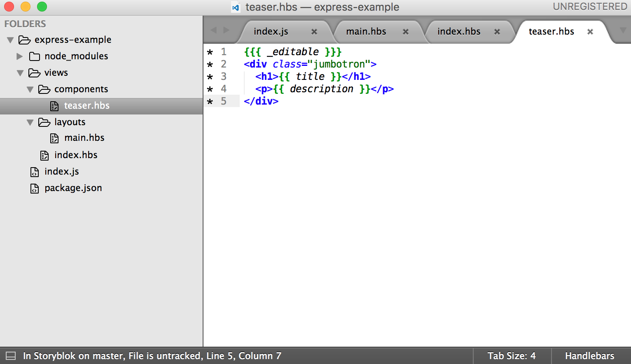Click the gutter asterisk marker on line 4

pyautogui.click(x=210, y=89)
